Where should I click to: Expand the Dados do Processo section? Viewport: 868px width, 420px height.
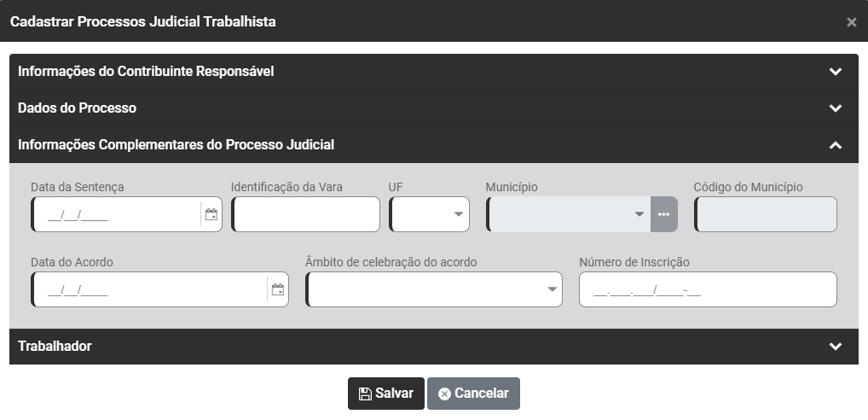click(x=835, y=108)
